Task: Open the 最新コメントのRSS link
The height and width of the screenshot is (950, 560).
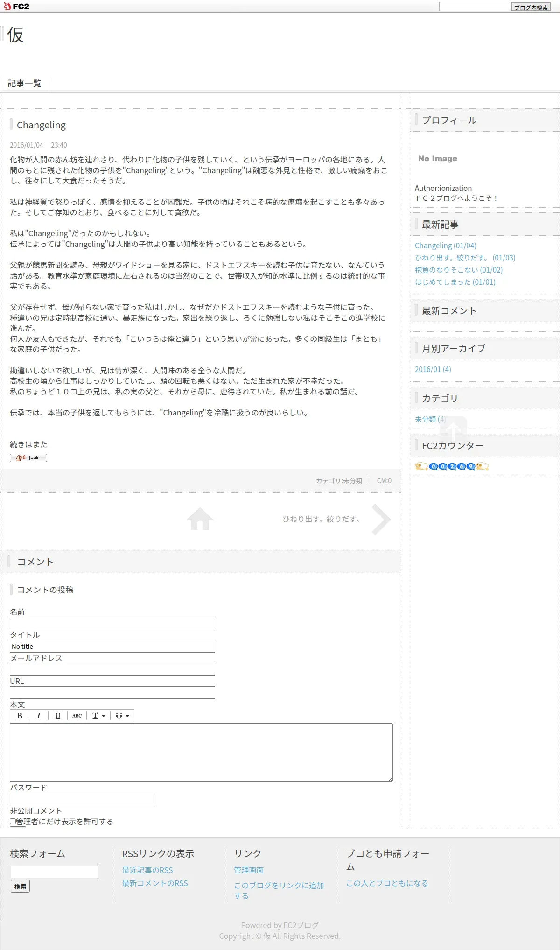Action: click(x=155, y=883)
